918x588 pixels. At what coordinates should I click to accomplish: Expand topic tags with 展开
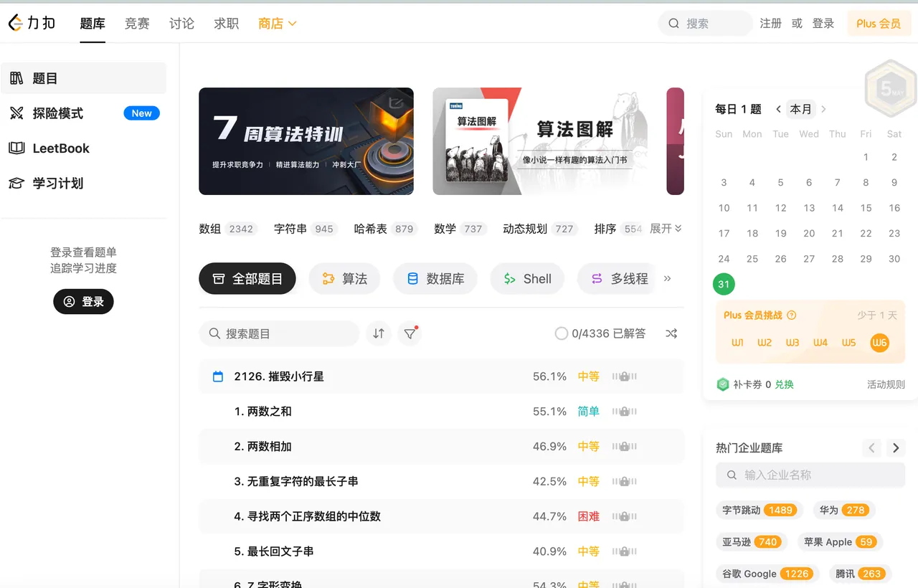tap(666, 229)
